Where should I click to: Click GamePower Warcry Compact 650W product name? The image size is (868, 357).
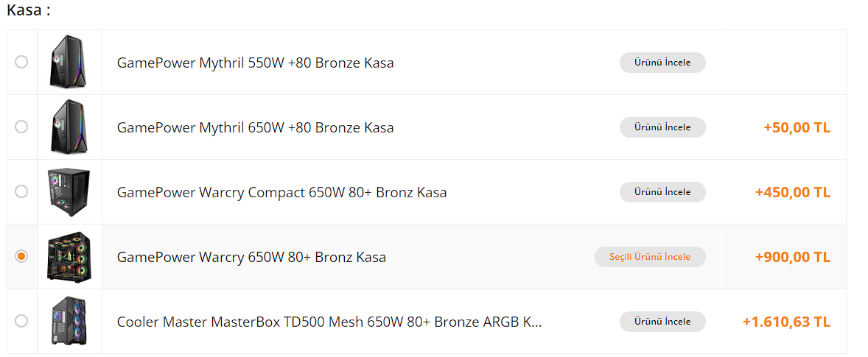pos(281,192)
